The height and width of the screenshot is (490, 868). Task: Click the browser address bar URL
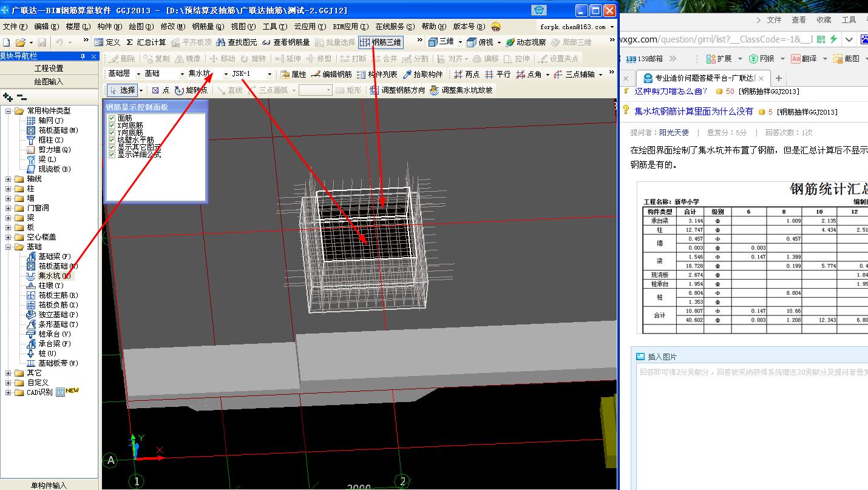715,39
